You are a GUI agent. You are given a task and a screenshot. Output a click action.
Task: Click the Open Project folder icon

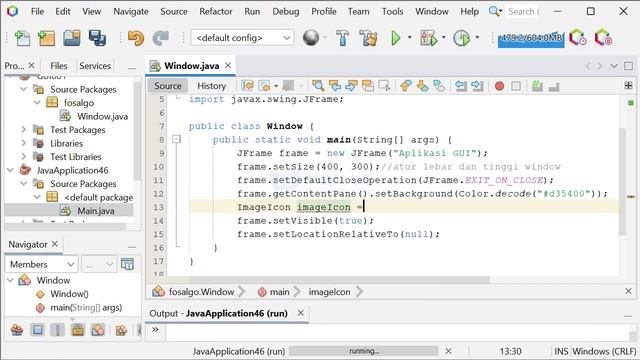pos(72,38)
